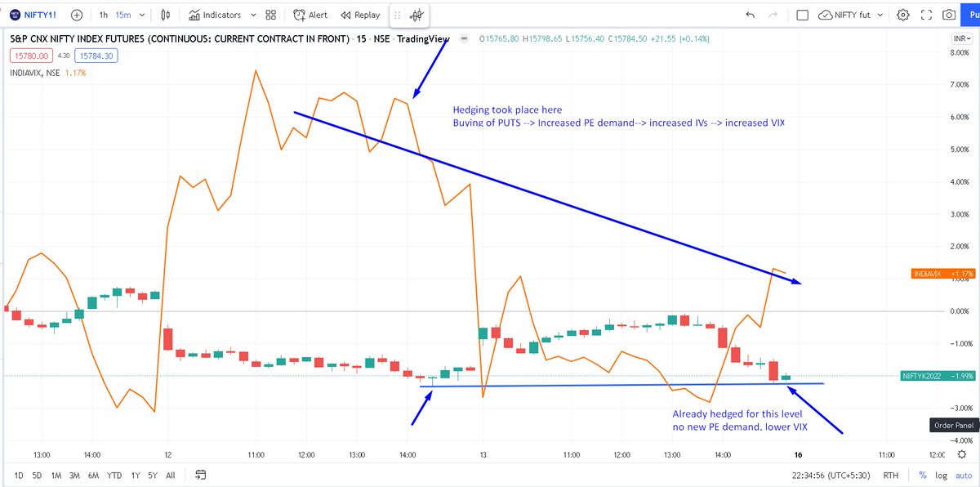Select the 1h timeframe

(104, 15)
